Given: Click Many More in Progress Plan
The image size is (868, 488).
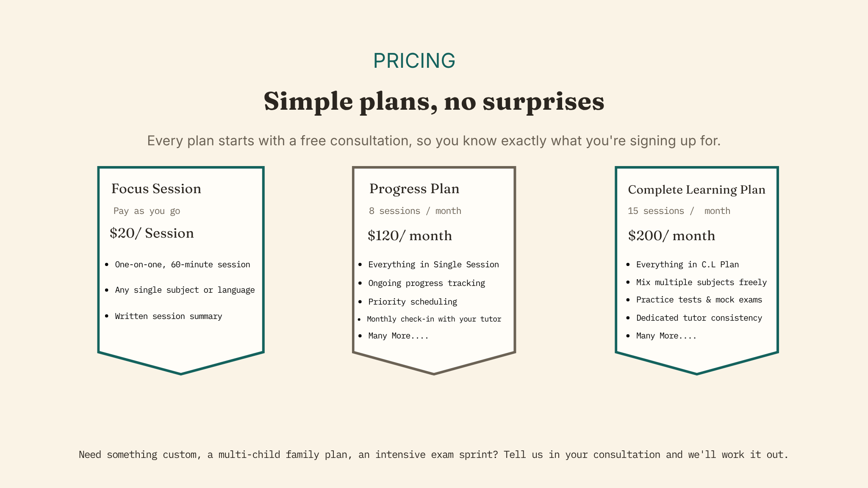Looking at the screenshot, I should click(x=398, y=336).
